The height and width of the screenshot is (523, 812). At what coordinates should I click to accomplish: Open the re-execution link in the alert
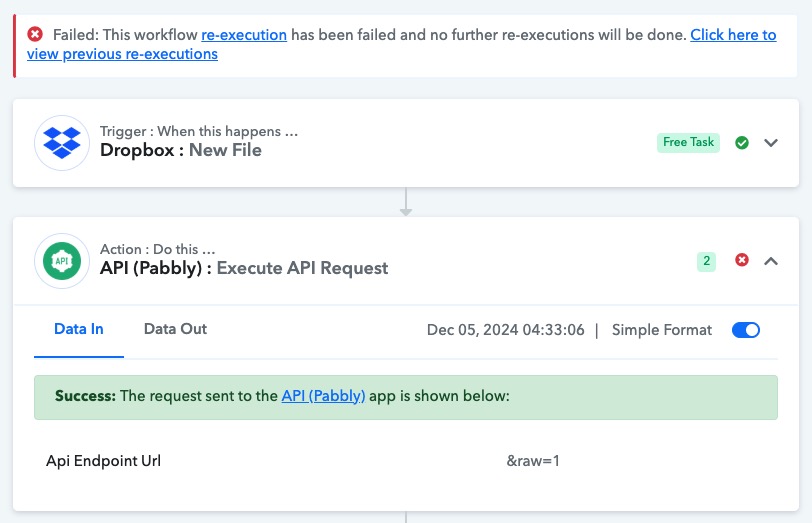tap(244, 35)
